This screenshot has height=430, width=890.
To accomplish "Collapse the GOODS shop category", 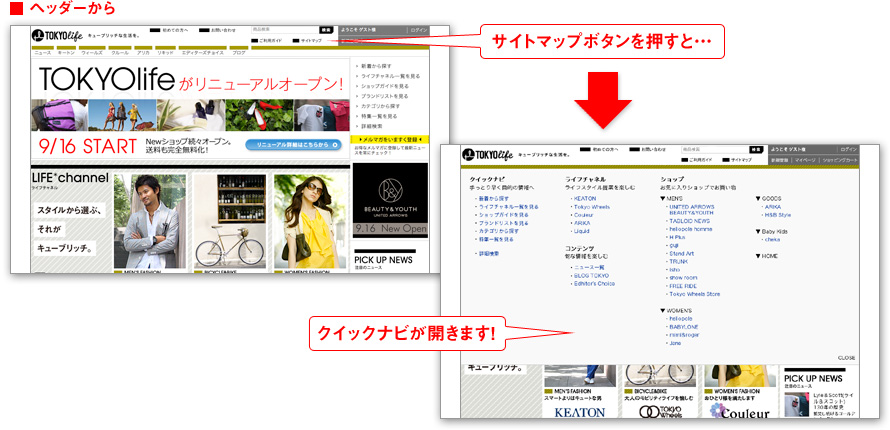I will click(770, 198).
